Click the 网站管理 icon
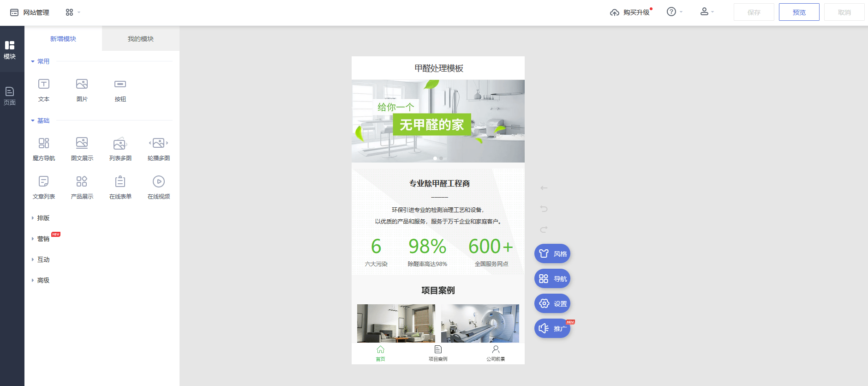This screenshot has width=868, height=386. [x=14, y=12]
